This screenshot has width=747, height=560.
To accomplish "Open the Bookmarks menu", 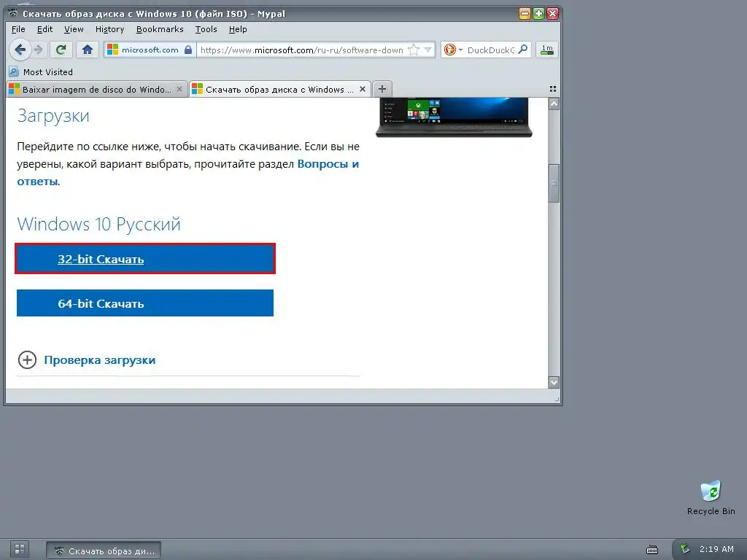I will [160, 29].
